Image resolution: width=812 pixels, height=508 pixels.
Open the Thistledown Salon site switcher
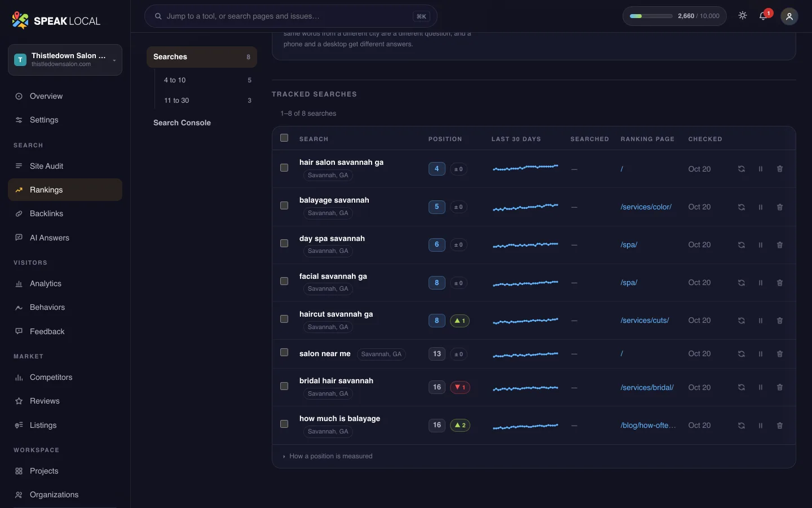[65, 59]
